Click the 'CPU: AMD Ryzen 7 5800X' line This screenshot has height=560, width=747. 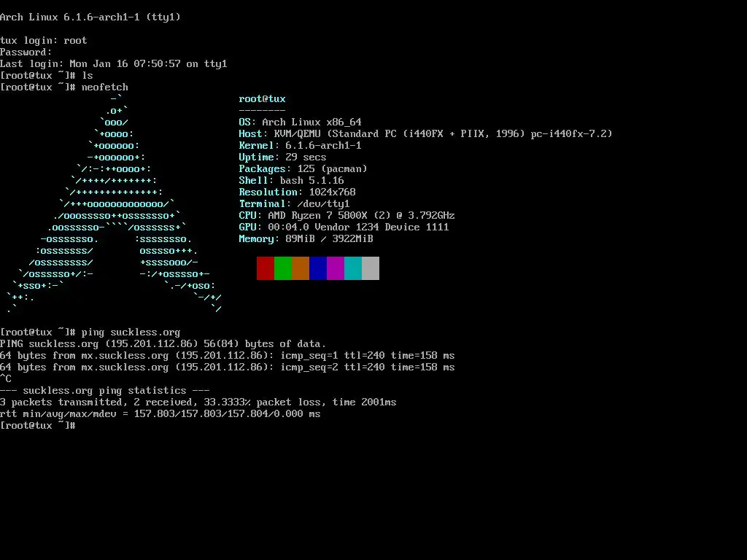(x=347, y=215)
